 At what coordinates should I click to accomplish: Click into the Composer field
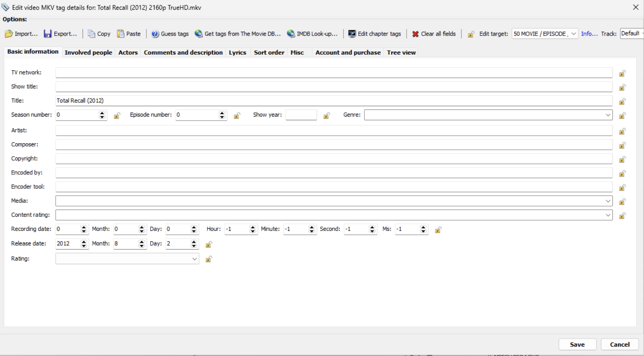click(334, 144)
